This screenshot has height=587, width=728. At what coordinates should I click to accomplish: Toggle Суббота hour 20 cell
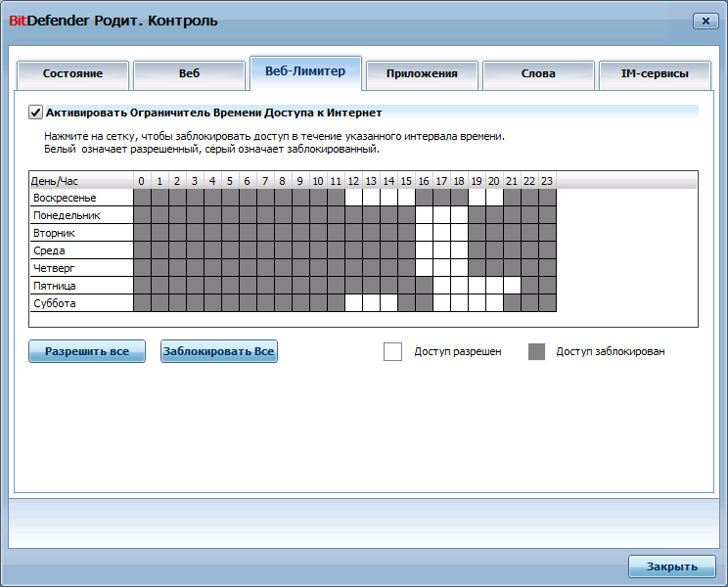click(494, 303)
